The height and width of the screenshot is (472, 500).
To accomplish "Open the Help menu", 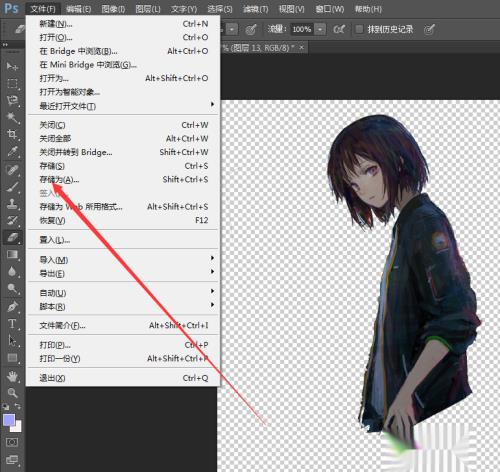I will [368, 9].
